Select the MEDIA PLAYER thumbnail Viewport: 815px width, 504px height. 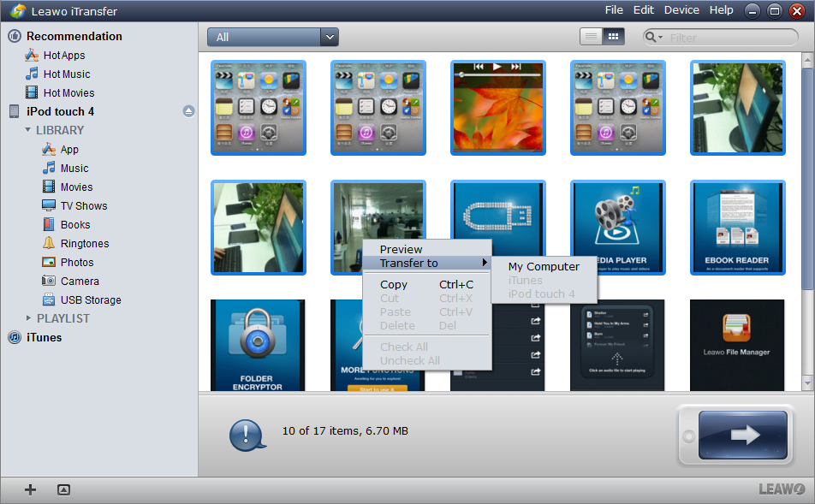click(x=617, y=227)
